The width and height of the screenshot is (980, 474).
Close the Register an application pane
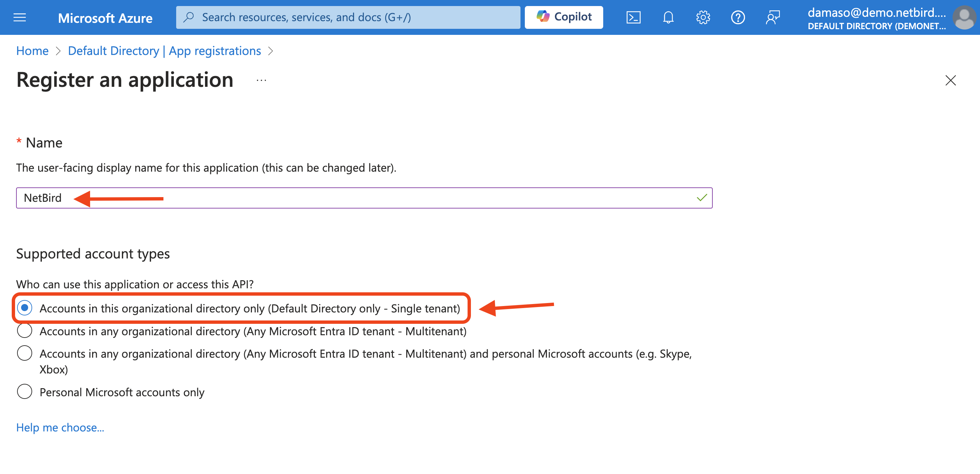950,81
